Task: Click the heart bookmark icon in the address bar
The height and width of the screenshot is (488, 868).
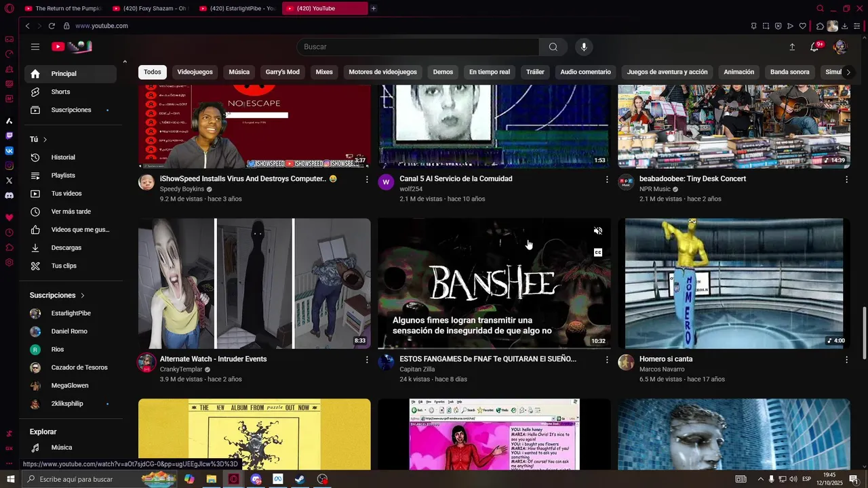Action: click(802, 26)
